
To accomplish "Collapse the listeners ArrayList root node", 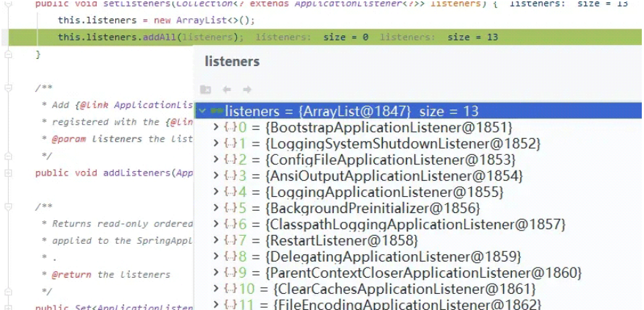I will [202, 112].
